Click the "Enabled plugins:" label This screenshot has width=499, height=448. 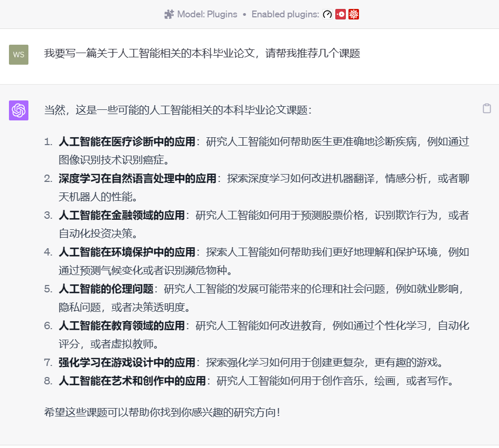285,14
